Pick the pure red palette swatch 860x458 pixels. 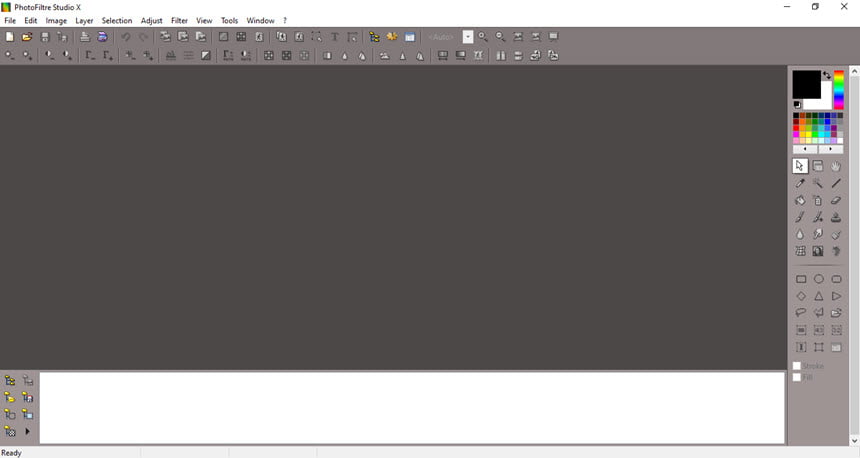[x=796, y=128]
